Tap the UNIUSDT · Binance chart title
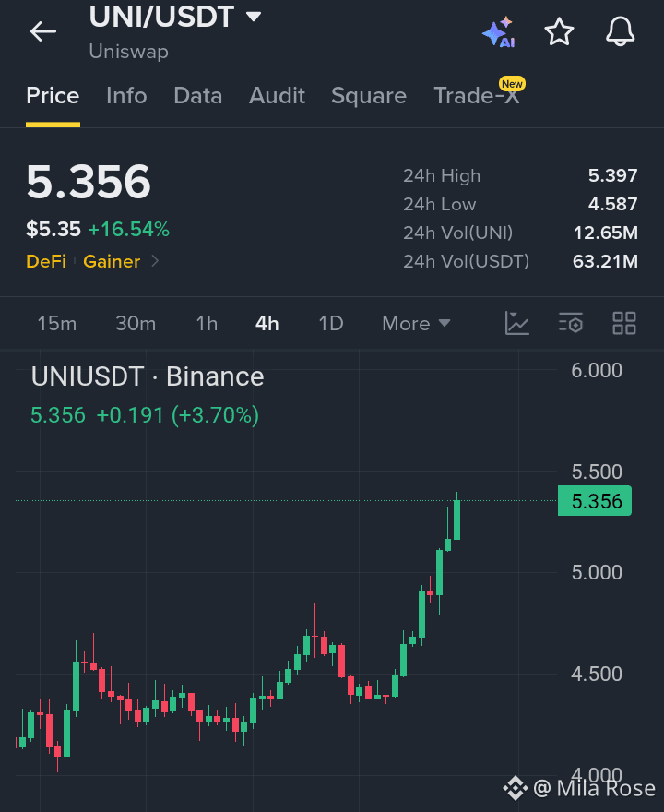This screenshot has width=664, height=812. click(x=148, y=376)
